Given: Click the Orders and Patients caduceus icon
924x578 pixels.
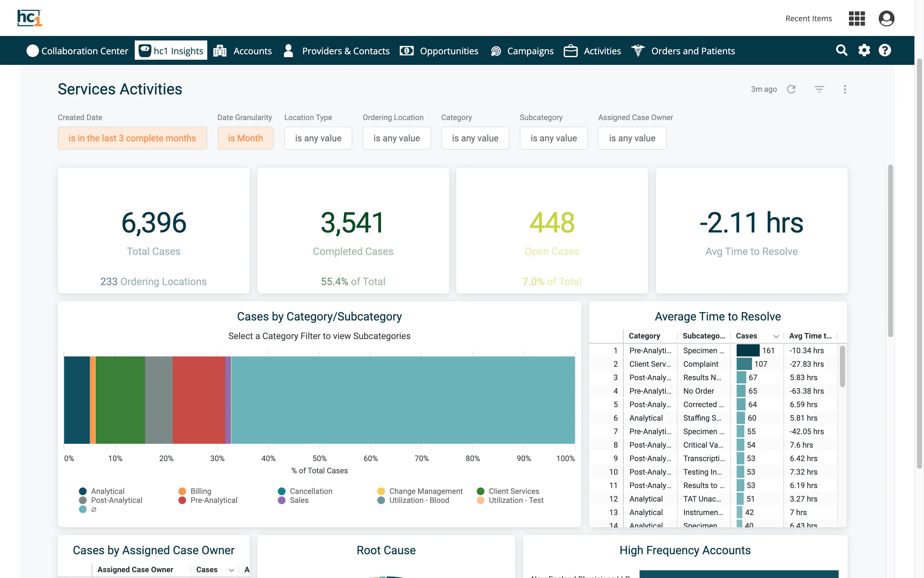Looking at the screenshot, I should [x=637, y=50].
